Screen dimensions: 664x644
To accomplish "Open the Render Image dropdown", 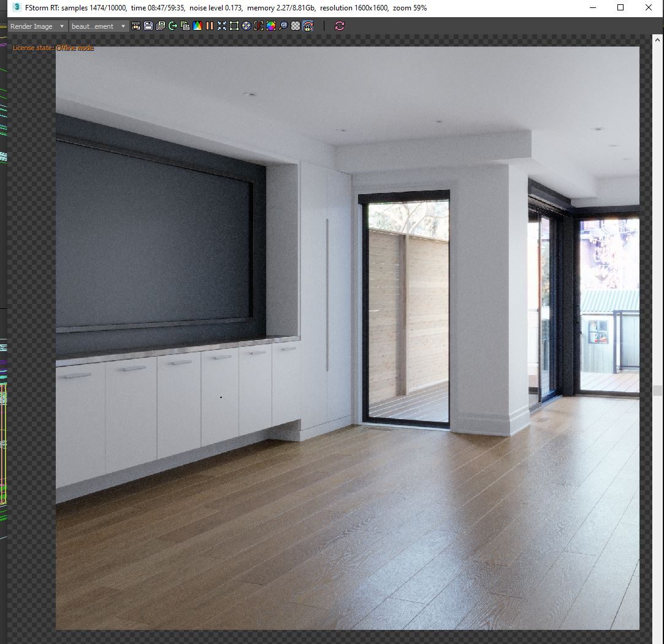I will (x=37, y=26).
